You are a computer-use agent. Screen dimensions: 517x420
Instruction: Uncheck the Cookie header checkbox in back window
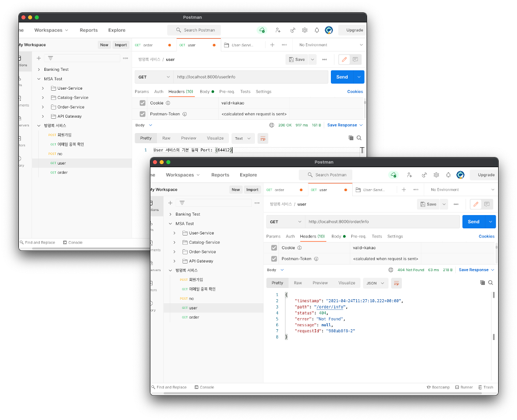(142, 103)
